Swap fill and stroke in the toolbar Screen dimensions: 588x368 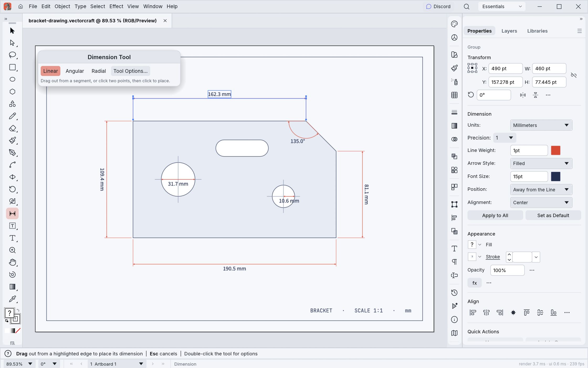coord(18,310)
